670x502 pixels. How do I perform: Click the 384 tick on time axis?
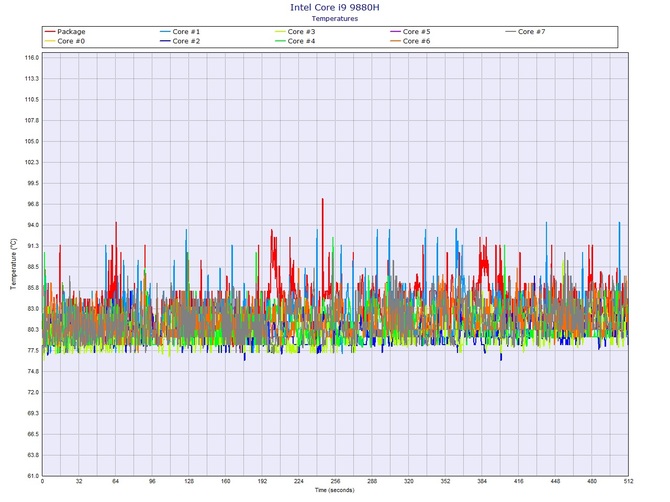point(482,481)
